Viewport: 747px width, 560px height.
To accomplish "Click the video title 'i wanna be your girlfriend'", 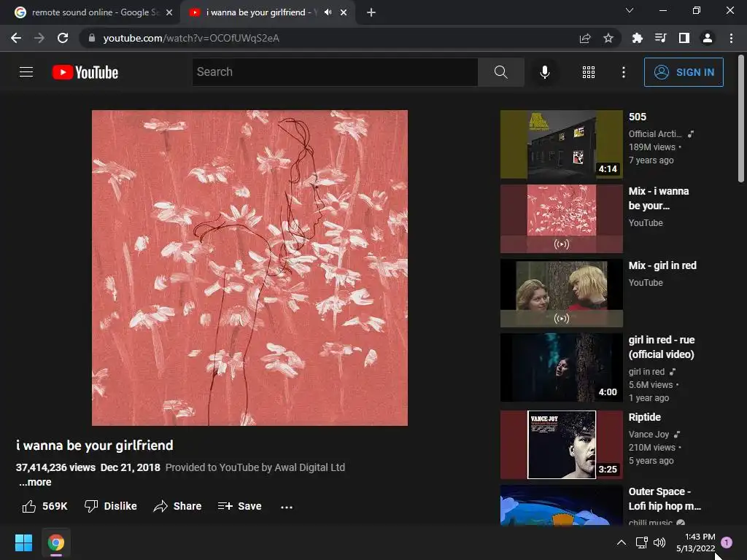I will tap(95, 446).
